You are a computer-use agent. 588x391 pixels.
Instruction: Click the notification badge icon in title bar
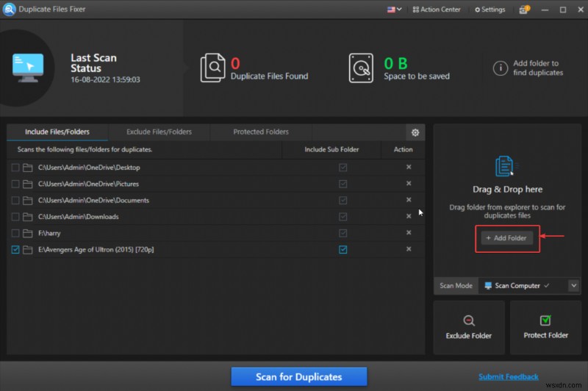click(523, 10)
